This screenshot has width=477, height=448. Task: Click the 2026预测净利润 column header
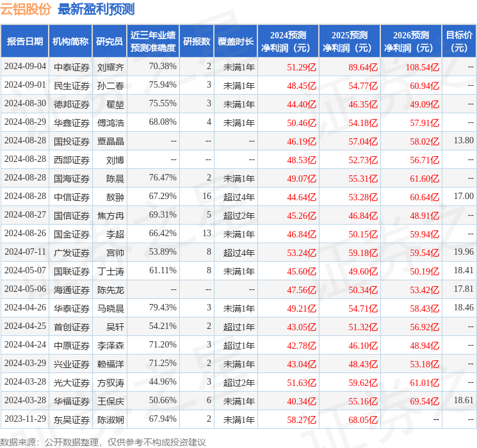(411, 42)
